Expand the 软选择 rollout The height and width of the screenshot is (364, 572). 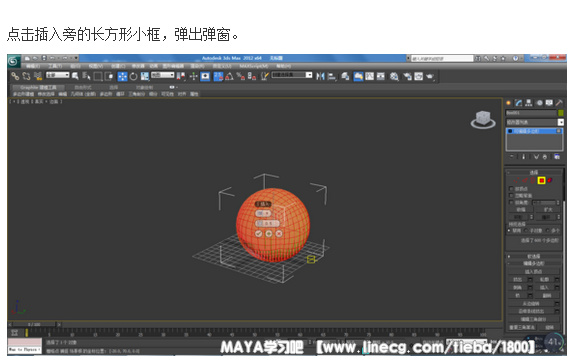pos(534,256)
